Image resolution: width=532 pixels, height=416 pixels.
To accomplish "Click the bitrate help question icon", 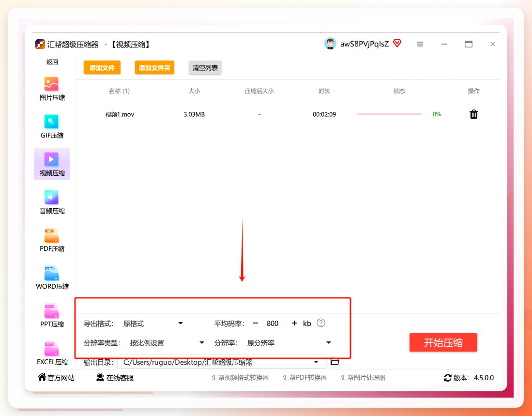I will (320, 323).
